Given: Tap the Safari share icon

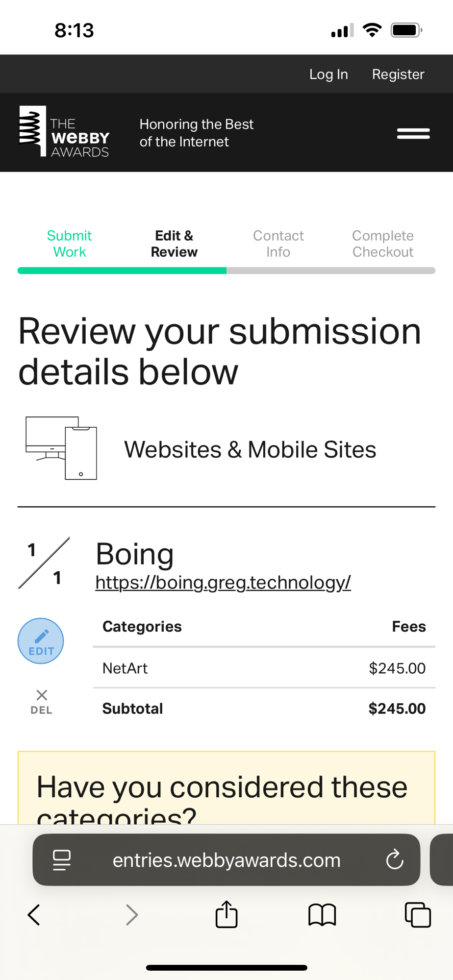Looking at the screenshot, I should [226, 914].
